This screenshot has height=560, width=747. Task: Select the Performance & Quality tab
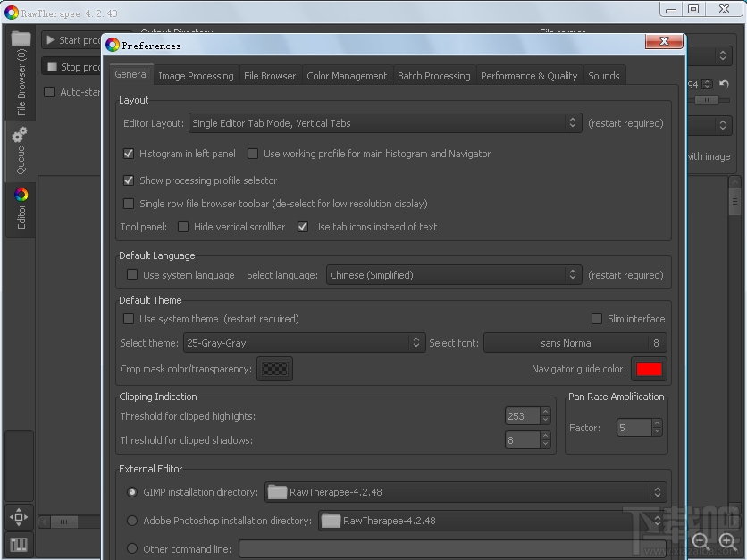click(x=529, y=76)
